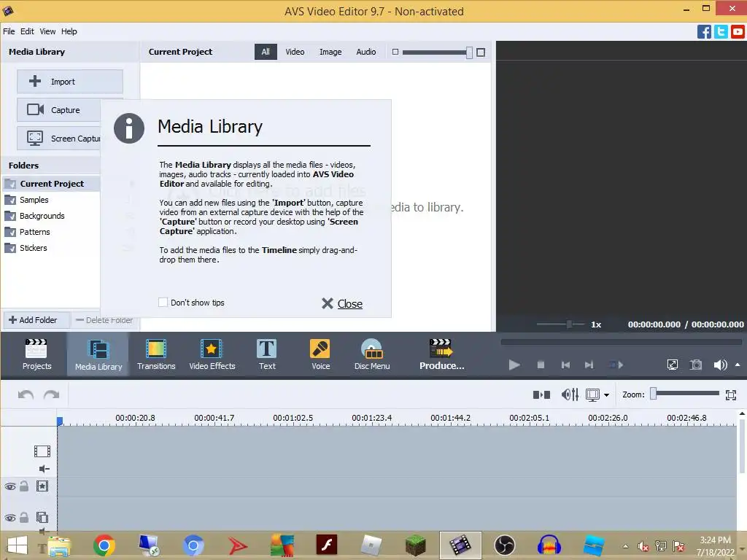Viewport: 747px width, 560px height.
Task: Expand the volume control arrow
Action: click(x=738, y=365)
